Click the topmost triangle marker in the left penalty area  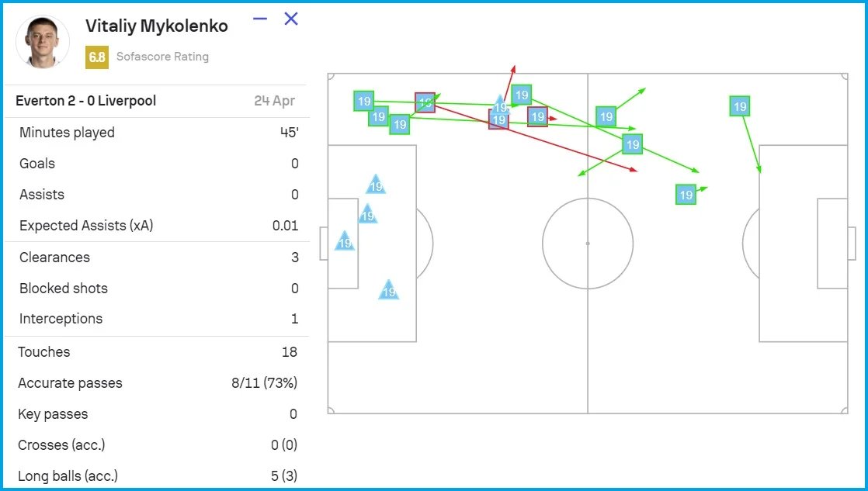376,185
